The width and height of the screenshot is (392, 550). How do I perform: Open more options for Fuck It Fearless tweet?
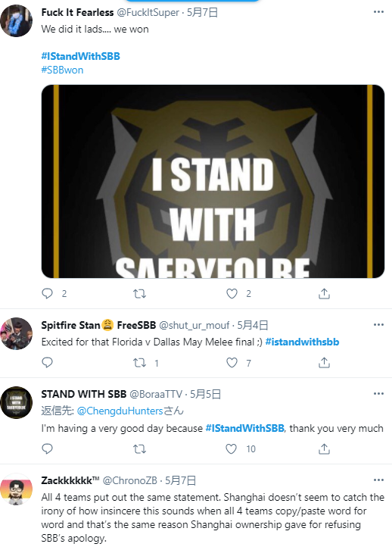[x=378, y=12]
